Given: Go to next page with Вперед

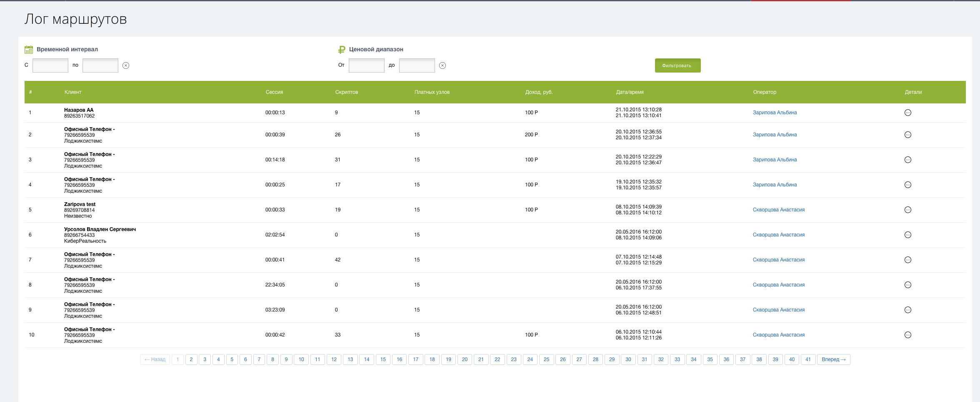Looking at the screenshot, I should [x=833, y=359].
